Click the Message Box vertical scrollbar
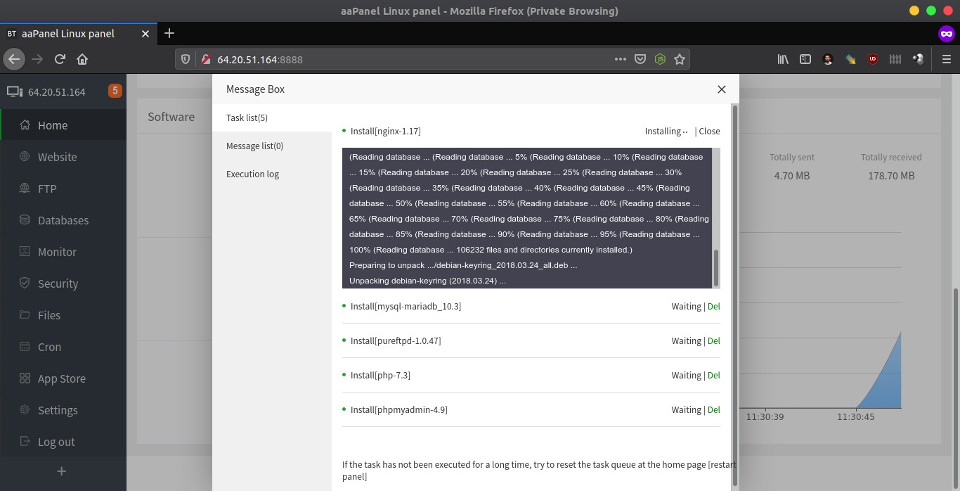 [x=735, y=297]
